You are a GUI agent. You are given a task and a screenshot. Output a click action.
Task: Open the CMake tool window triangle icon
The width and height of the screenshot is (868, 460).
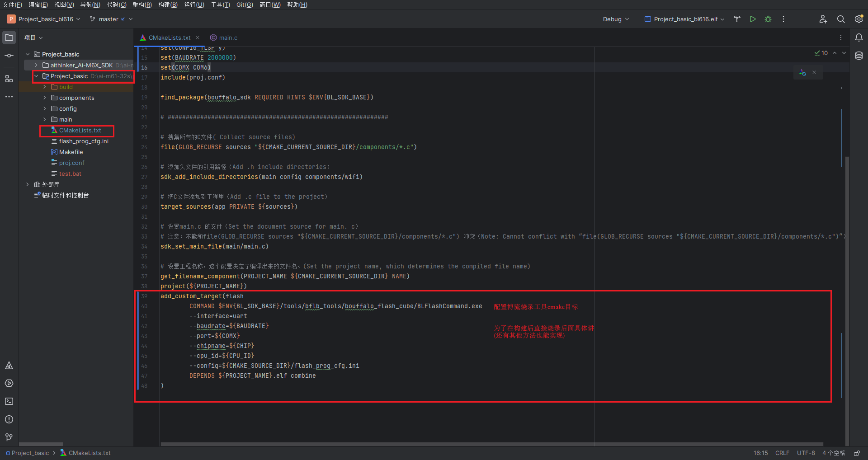click(9, 366)
